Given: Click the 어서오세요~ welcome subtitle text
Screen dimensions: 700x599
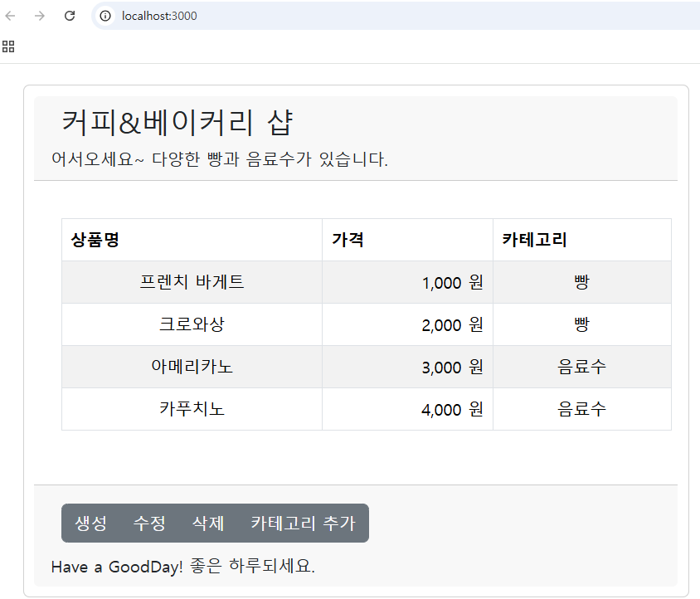Looking at the screenshot, I should click(220, 159).
